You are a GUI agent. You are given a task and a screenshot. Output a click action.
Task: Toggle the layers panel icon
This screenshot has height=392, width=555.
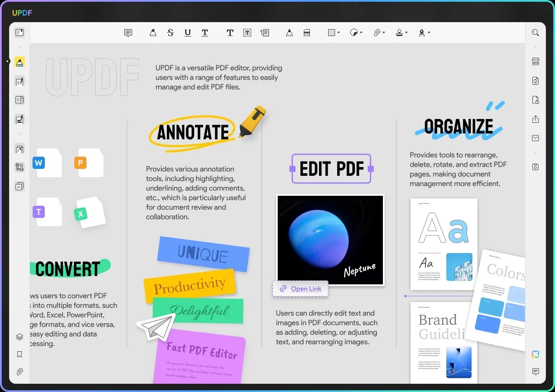coord(20,337)
